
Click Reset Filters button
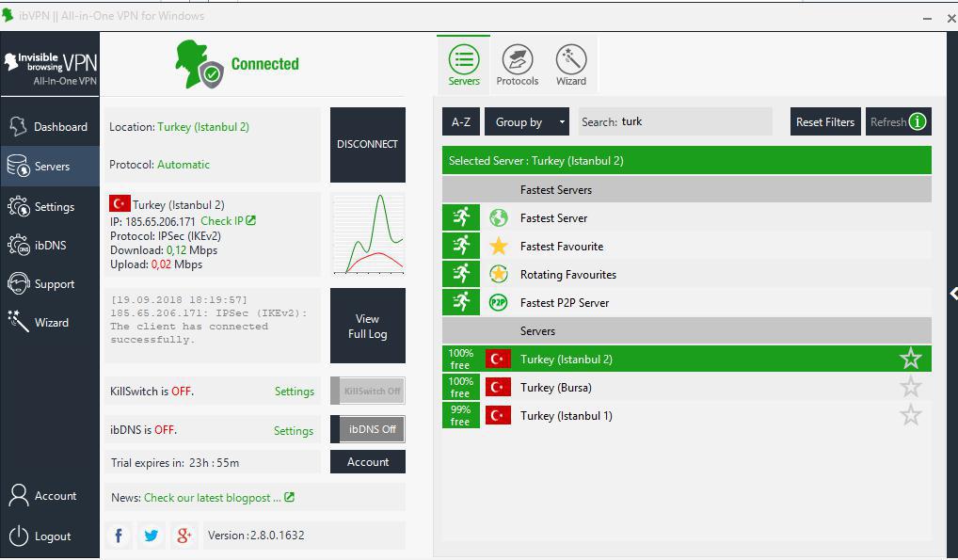825,121
